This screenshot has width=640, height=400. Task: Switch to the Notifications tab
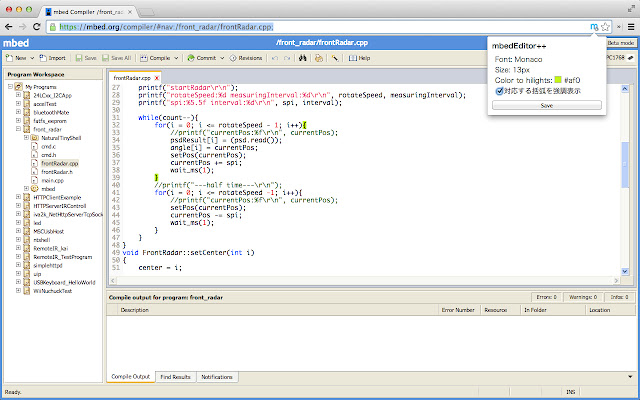[x=217, y=377]
